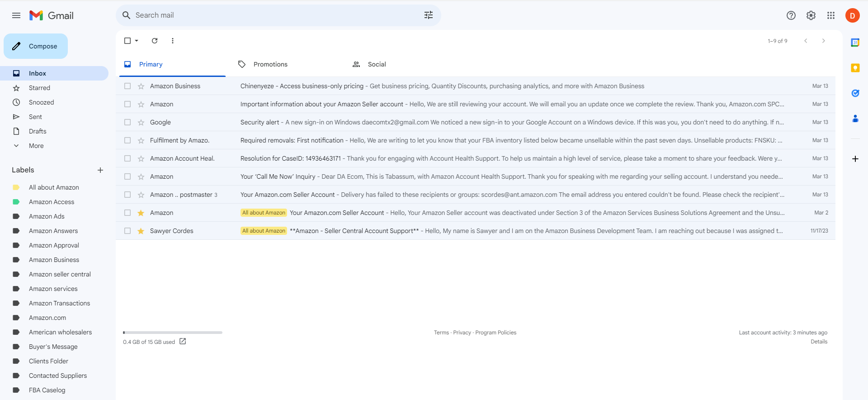Open the Resolution for CaseID email
The height and width of the screenshot is (400, 868).
pos(476,158)
